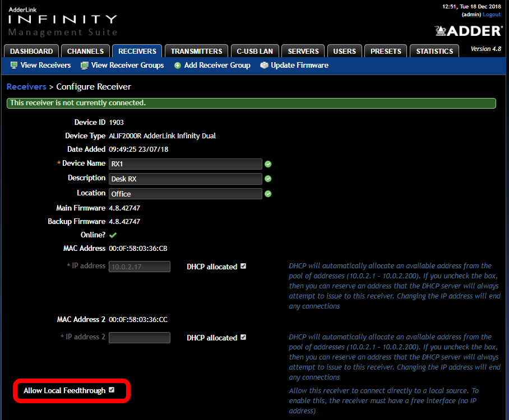Click the green validation tick beside Location
509x420 pixels.
coord(268,194)
